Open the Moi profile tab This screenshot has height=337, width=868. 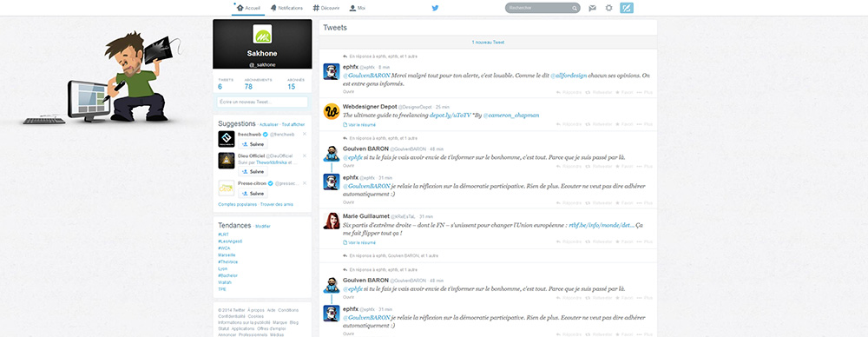tap(357, 8)
